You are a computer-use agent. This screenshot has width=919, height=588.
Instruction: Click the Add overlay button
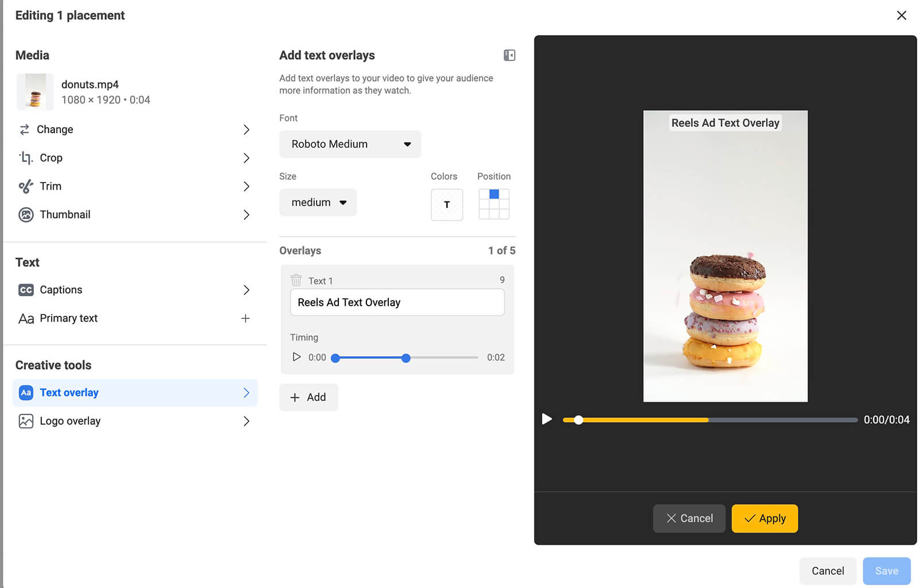tap(308, 397)
